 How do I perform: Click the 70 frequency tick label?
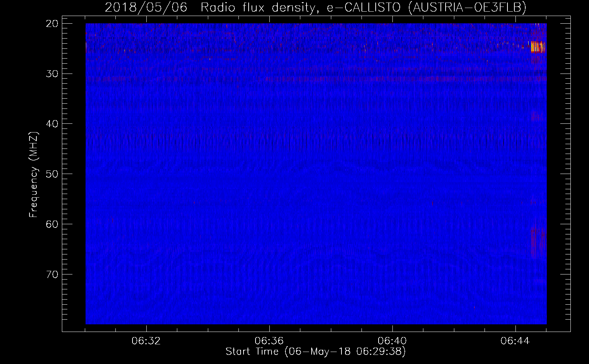click(52, 274)
